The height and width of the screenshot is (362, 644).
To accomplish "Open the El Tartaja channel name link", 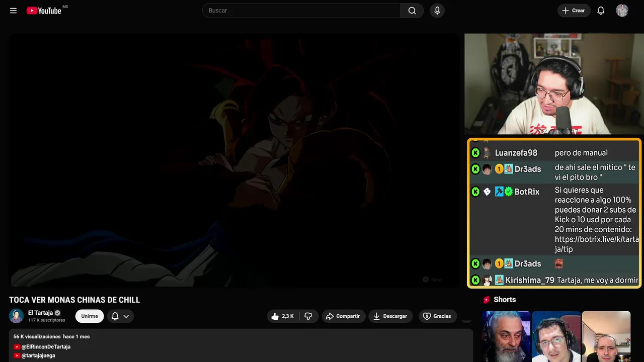I will pyautogui.click(x=40, y=313).
